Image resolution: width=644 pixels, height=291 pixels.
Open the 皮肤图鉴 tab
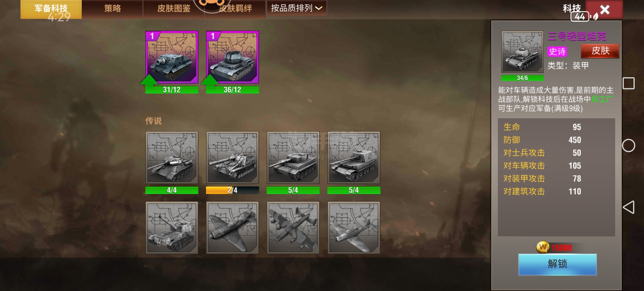(x=174, y=9)
